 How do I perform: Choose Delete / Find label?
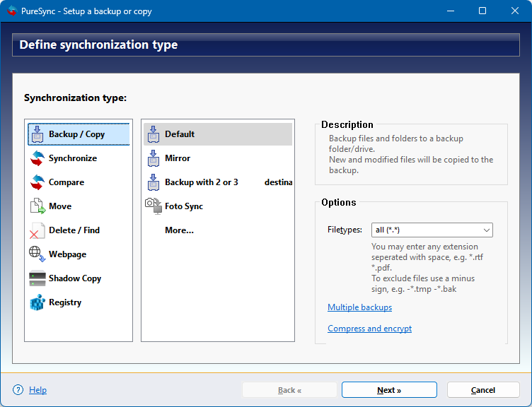[x=74, y=230]
